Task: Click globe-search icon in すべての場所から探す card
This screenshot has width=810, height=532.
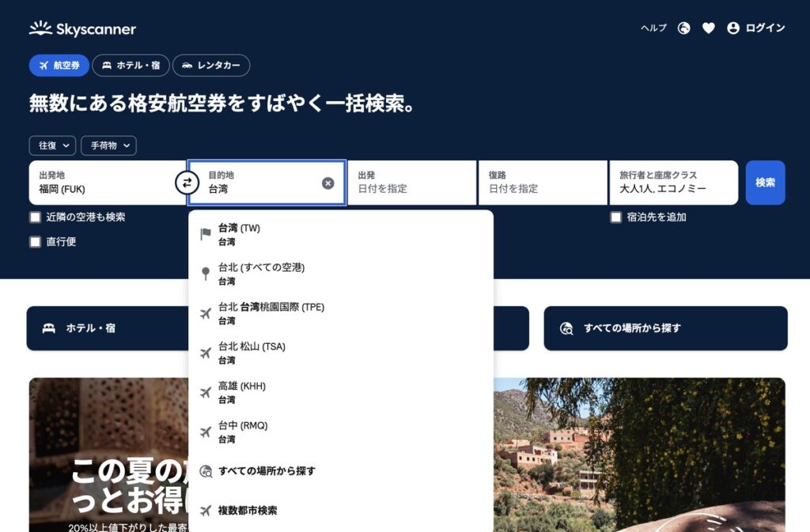Action: coord(566,328)
